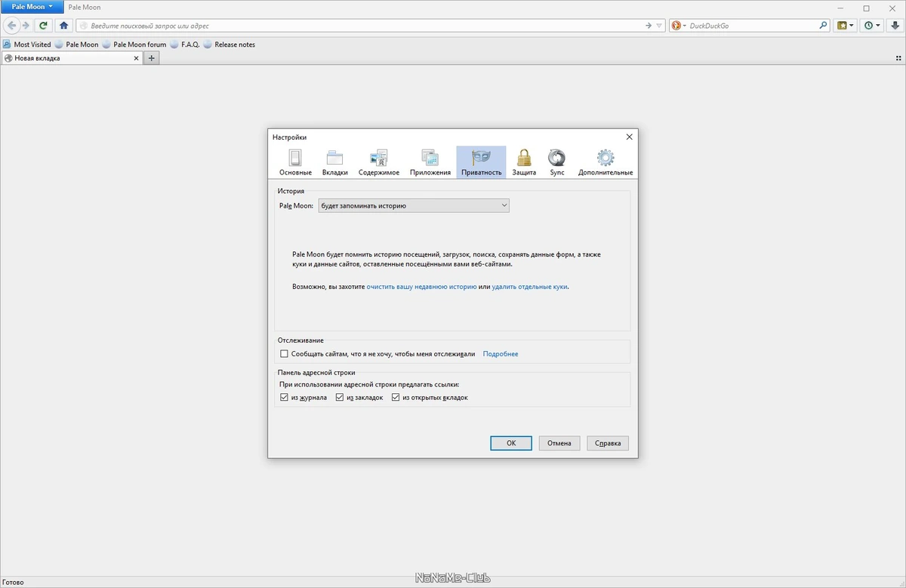Select the Новая вкладка tab
Image resolution: width=906 pixels, height=588 pixels.
point(72,58)
